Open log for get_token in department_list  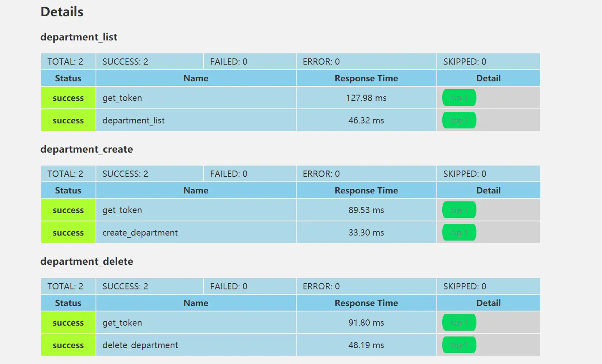click(459, 98)
